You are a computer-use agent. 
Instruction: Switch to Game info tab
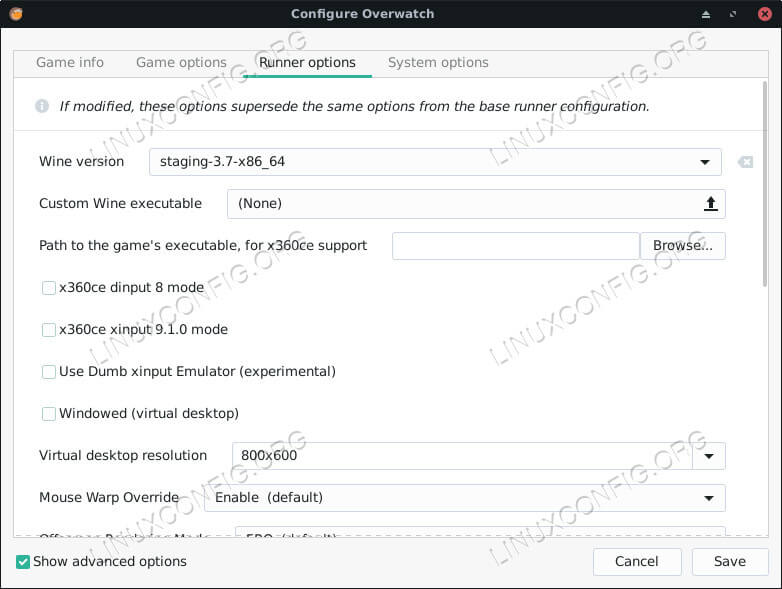[x=70, y=62]
